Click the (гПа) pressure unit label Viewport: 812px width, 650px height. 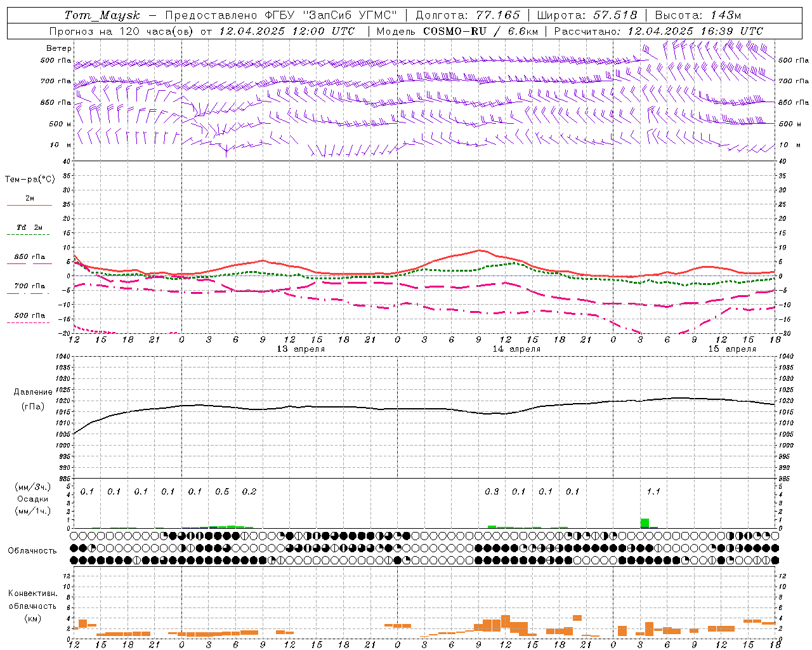[x=33, y=406]
